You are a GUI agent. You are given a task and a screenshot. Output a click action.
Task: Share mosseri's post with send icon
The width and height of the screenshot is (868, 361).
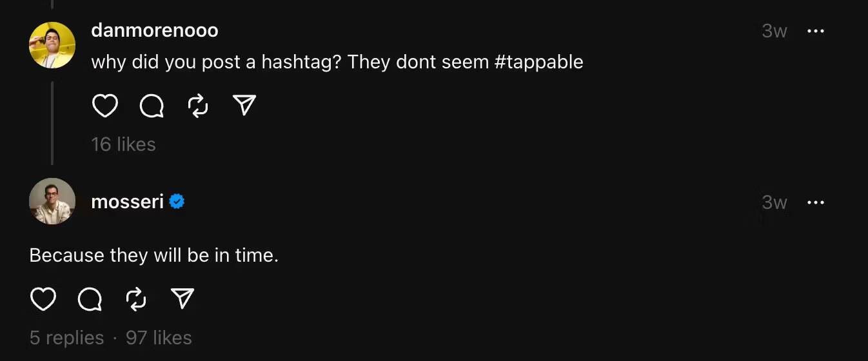pos(182,298)
